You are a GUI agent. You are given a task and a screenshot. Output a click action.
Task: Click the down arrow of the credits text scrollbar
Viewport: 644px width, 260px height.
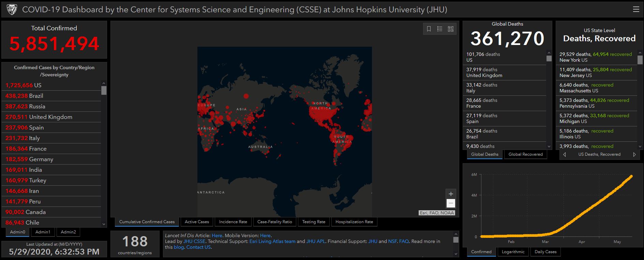[x=456, y=254]
